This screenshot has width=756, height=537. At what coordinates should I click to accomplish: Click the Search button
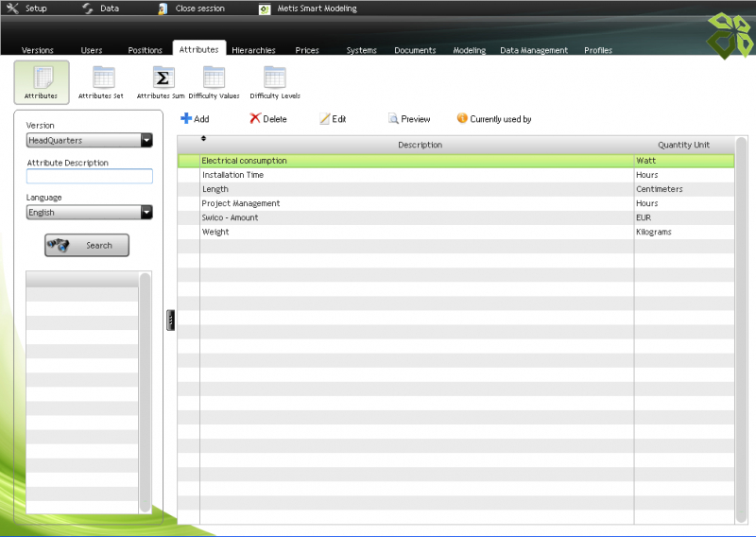87,246
